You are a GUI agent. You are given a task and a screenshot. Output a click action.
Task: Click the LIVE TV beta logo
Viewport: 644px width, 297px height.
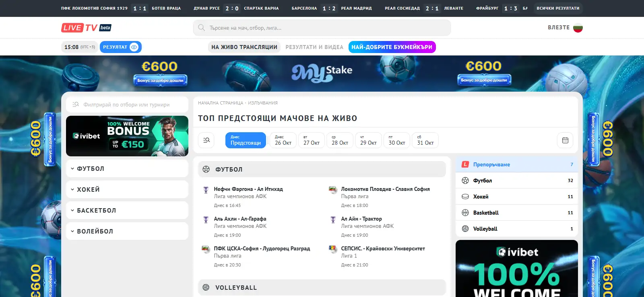click(86, 28)
